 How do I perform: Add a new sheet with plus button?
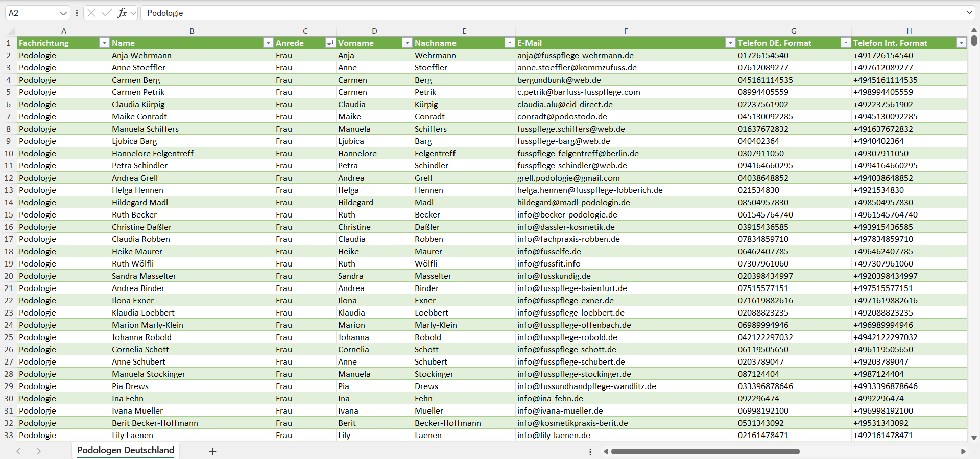click(x=212, y=451)
